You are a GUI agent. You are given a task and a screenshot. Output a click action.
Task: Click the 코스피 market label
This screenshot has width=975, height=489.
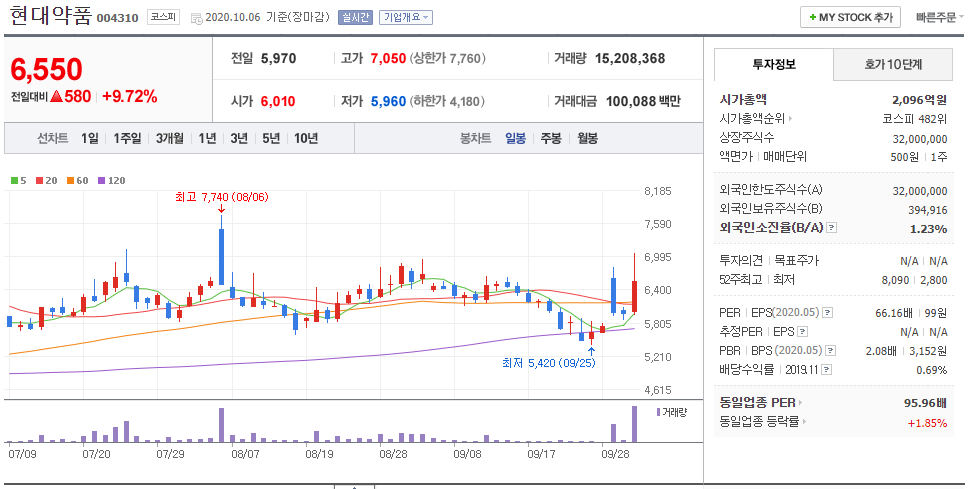click(x=164, y=17)
